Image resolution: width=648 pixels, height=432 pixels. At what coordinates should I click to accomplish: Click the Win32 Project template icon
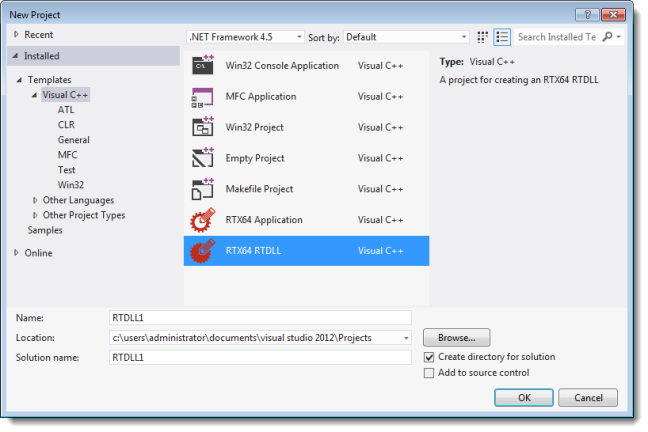[202, 126]
